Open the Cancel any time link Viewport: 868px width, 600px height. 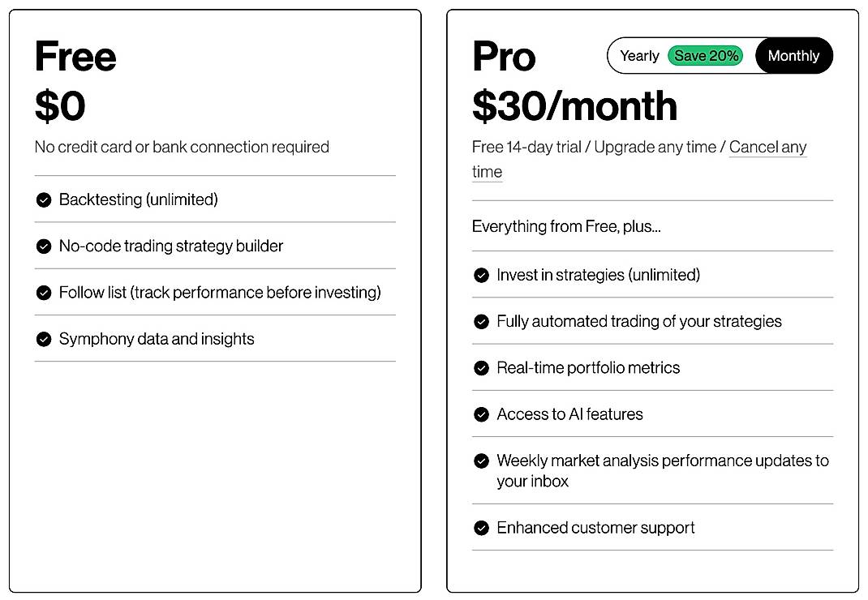[x=767, y=147]
